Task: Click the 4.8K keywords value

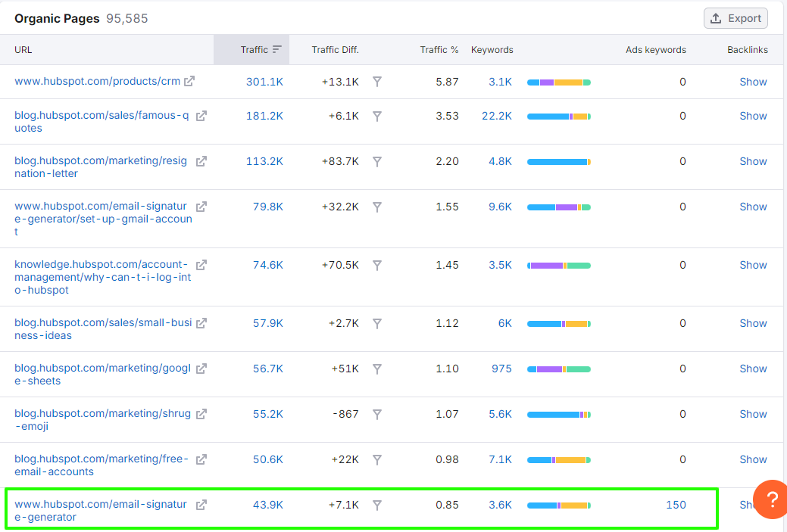Action: [501, 161]
